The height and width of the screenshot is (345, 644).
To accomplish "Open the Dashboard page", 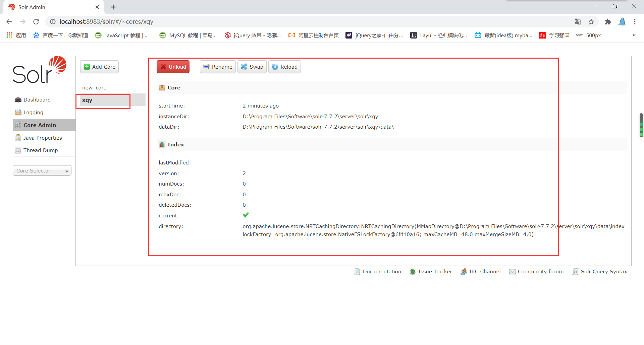I will [37, 100].
